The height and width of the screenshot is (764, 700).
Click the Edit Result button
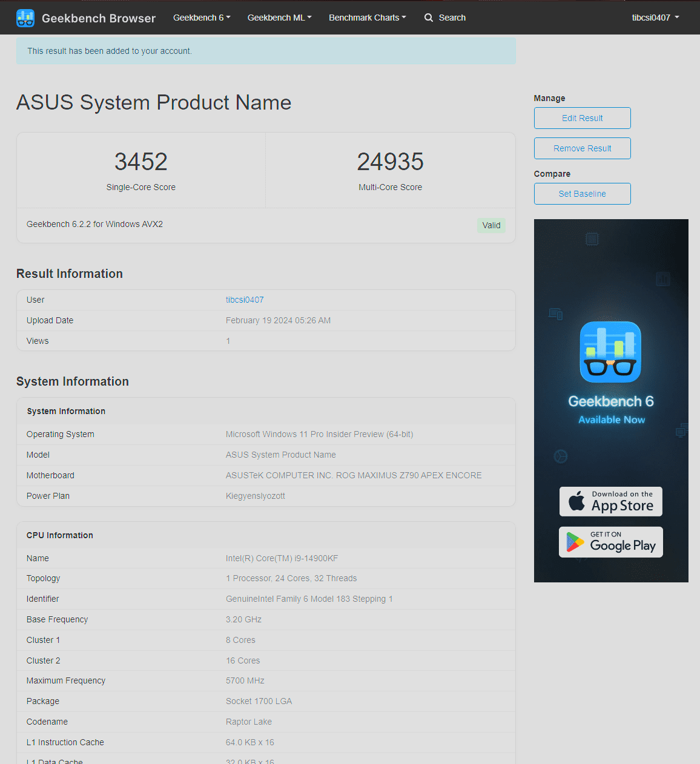[582, 118]
